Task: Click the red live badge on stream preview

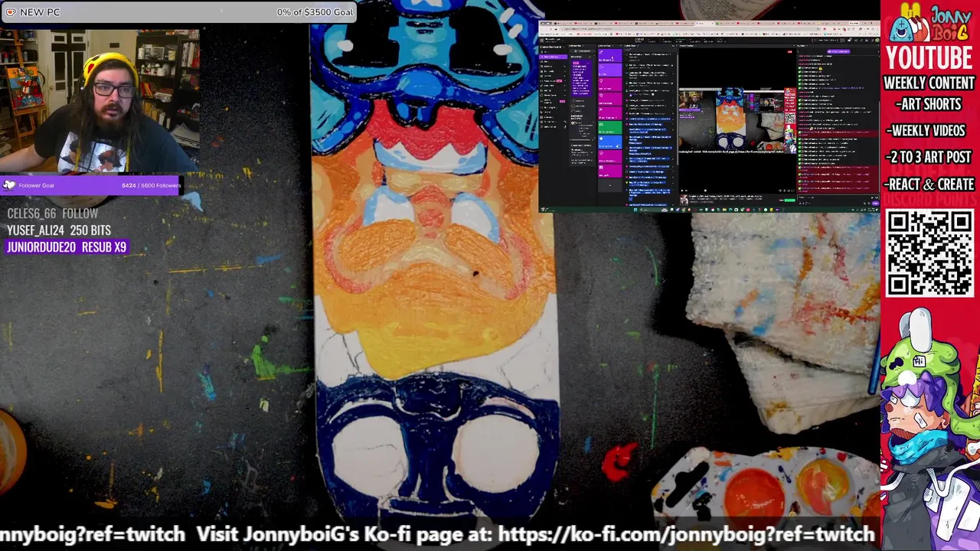Action: coord(789,51)
